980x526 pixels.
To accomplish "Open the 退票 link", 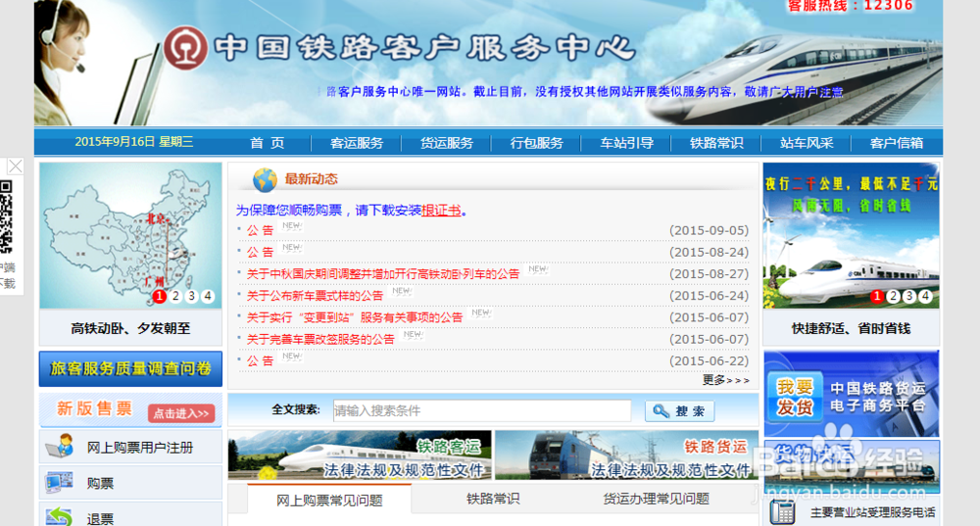I will click(x=100, y=518).
